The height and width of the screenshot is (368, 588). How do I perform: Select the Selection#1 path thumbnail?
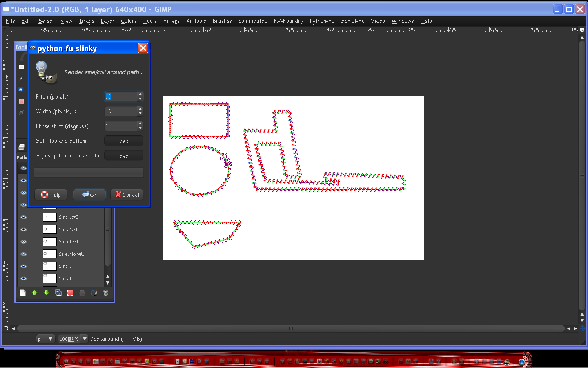[50, 254]
